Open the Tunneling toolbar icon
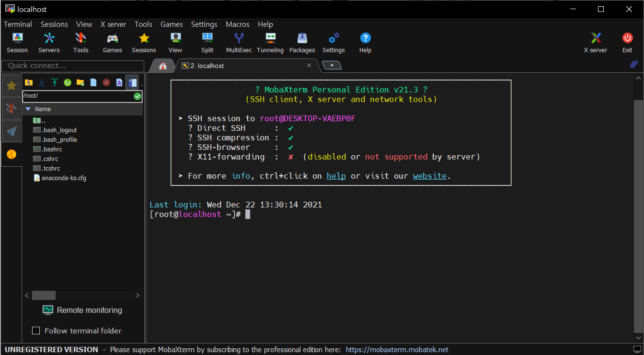 point(270,43)
